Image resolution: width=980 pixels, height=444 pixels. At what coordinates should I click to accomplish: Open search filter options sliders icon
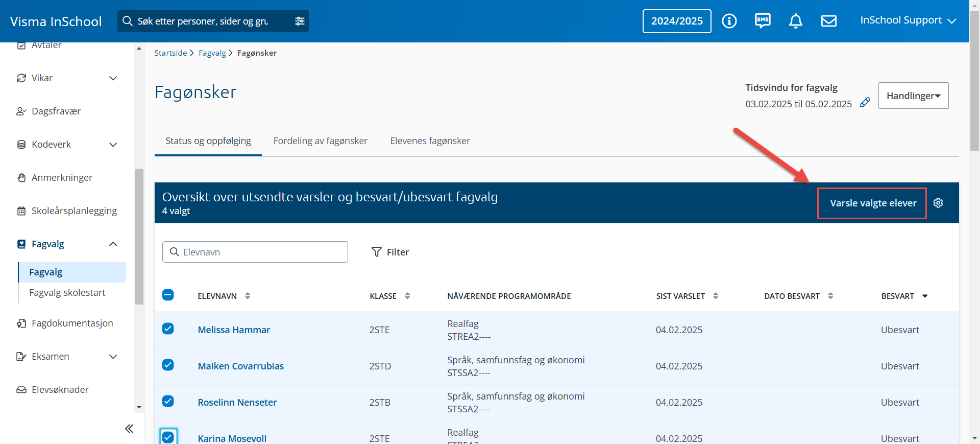click(300, 21)
